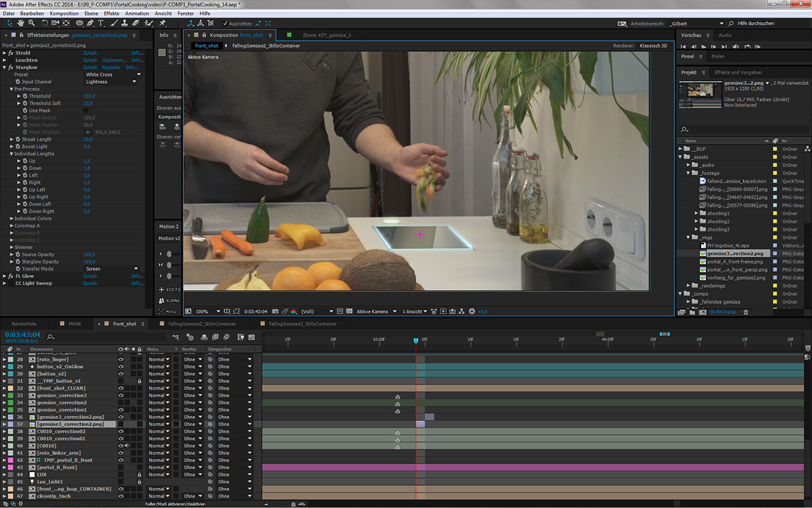Click the Register link beside Starglow
Viewport: 812px width, 508px height.
pyautogui.click(x=111, y=67)
